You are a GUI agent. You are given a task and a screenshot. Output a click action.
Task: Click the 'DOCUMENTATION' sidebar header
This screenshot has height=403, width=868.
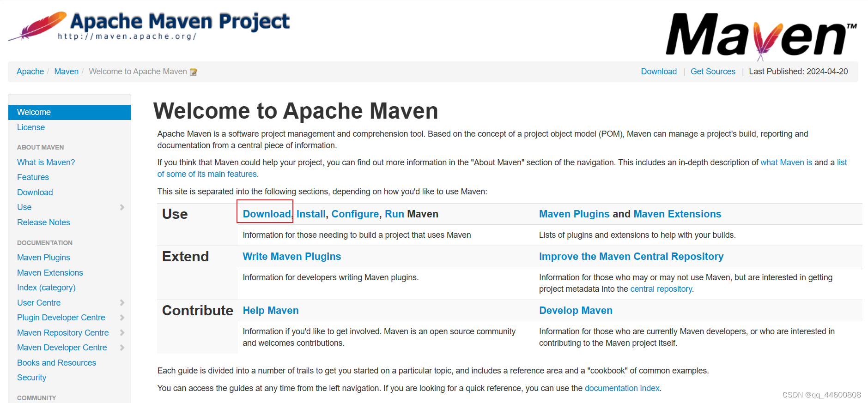pos(45,243)
